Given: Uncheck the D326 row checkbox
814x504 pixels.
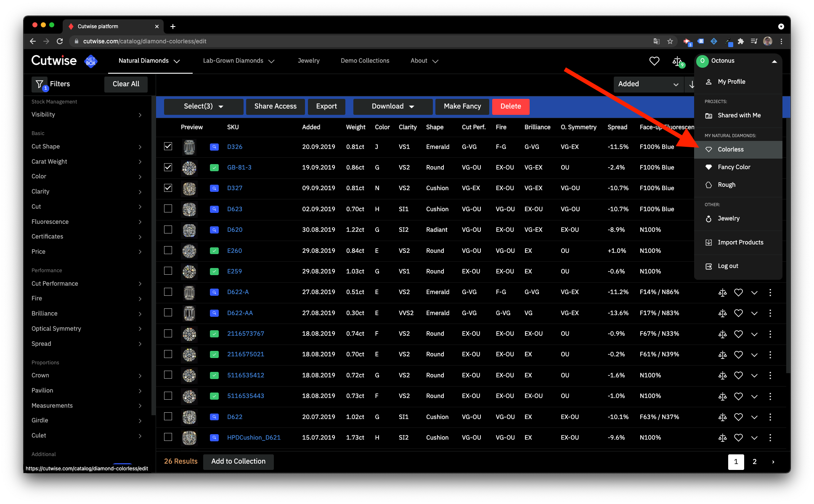Looking at the screenshot, I should coord(168,146).
